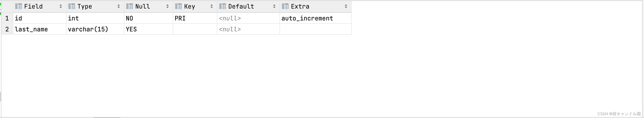Viewport: 644px width, 118px height.
Task: Click the Type column table icon
Action: pos(72,6)
